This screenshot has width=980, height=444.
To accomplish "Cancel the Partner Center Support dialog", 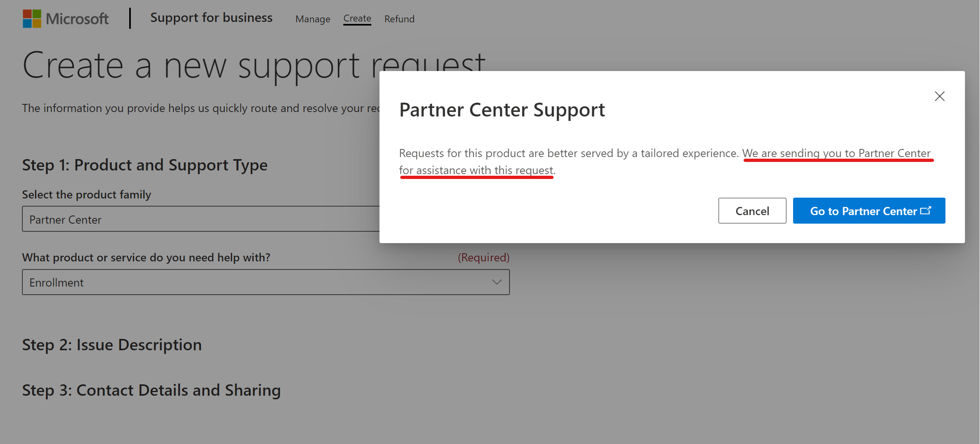I will (x=752, y=211).
